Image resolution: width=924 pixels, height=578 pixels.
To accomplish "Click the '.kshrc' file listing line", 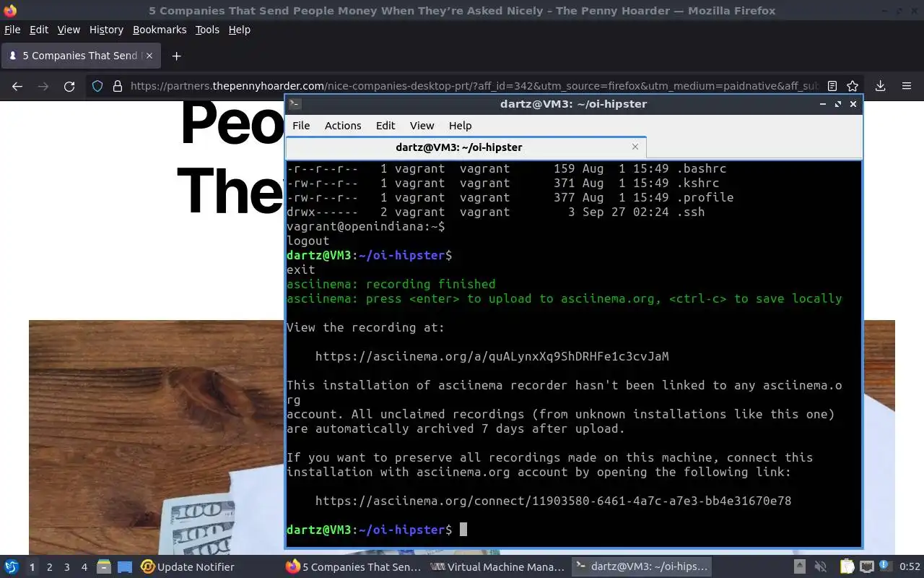I will click(x=502, y=183).
